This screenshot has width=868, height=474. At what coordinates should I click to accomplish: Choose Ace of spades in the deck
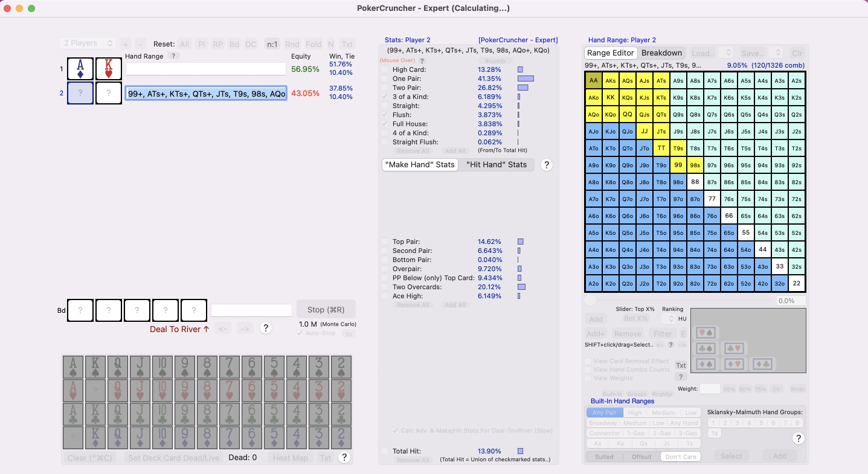pos(73,367)
